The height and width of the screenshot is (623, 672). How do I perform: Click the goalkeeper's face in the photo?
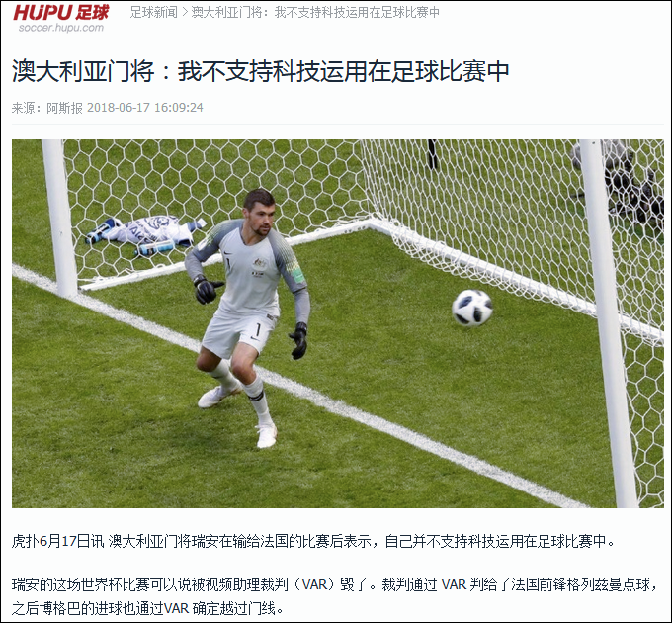click(x=260, y=216)
